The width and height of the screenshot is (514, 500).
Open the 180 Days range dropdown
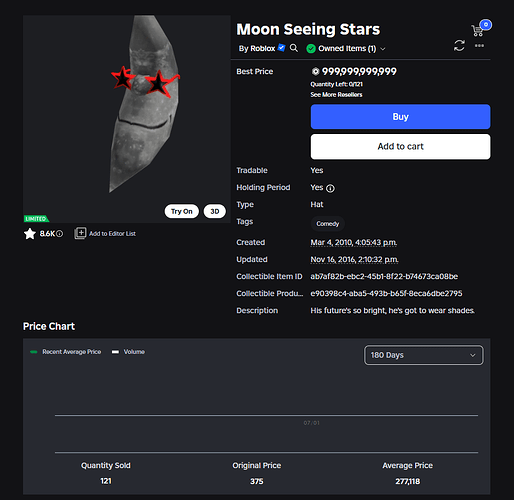[x=424, y=355]
